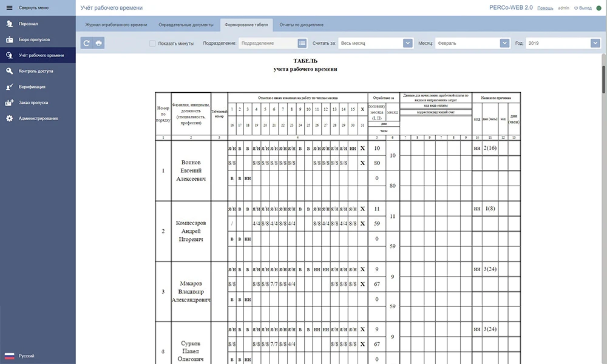The width and height of the screenshot is (607, 364).
Task: Click the Помощь help link
Action: pyautogui.click(x=544, y=8)
